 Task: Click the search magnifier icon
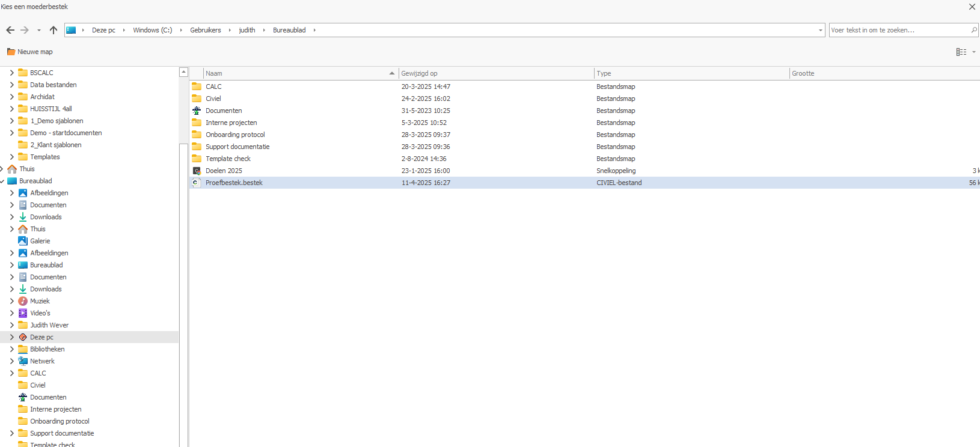[x=974, y=30]
